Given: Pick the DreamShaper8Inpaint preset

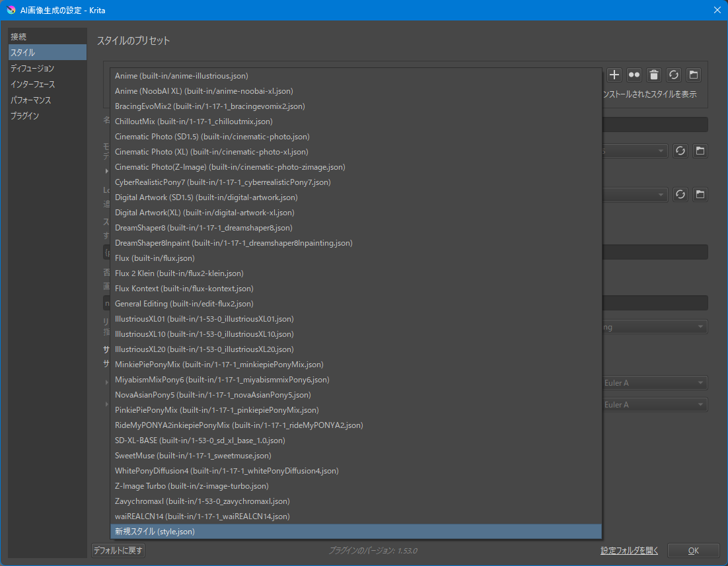Looking at the screenshot, I should coord(355,243).
